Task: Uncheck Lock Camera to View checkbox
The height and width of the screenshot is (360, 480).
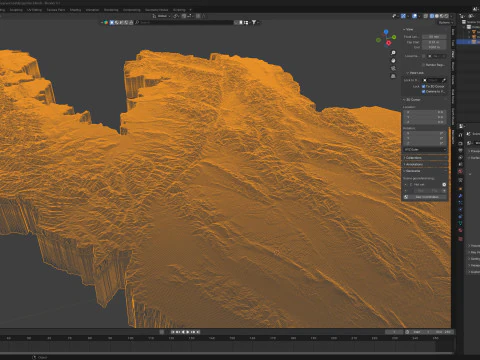Action: coord(424,91)
